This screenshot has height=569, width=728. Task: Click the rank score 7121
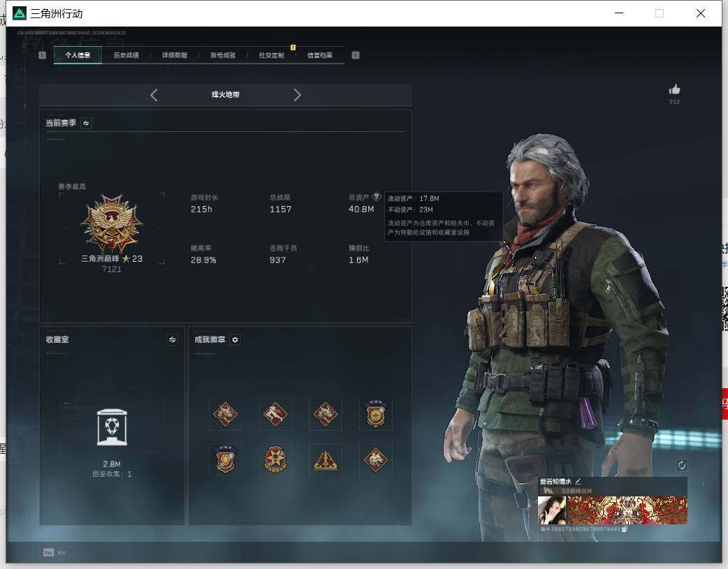[x=112, y=269]
